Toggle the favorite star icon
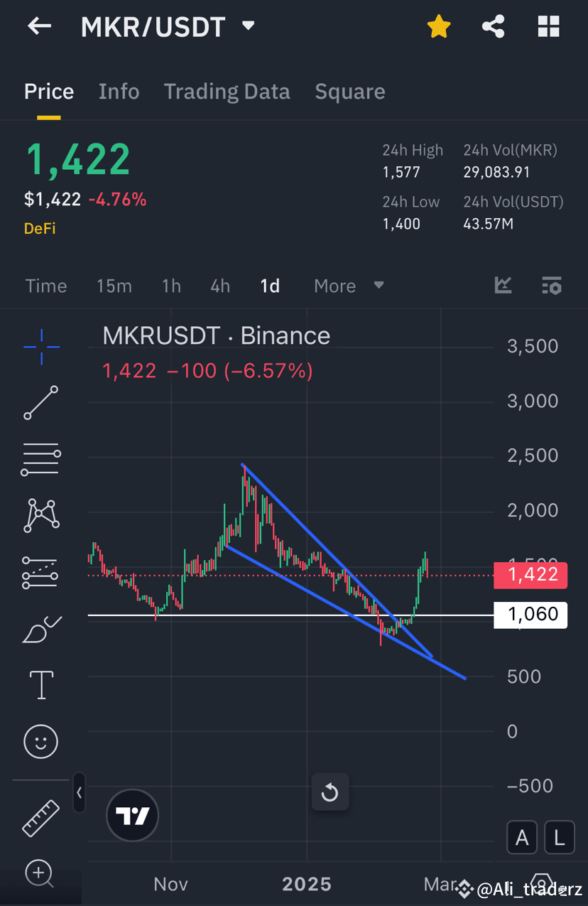 pos(439,27)
